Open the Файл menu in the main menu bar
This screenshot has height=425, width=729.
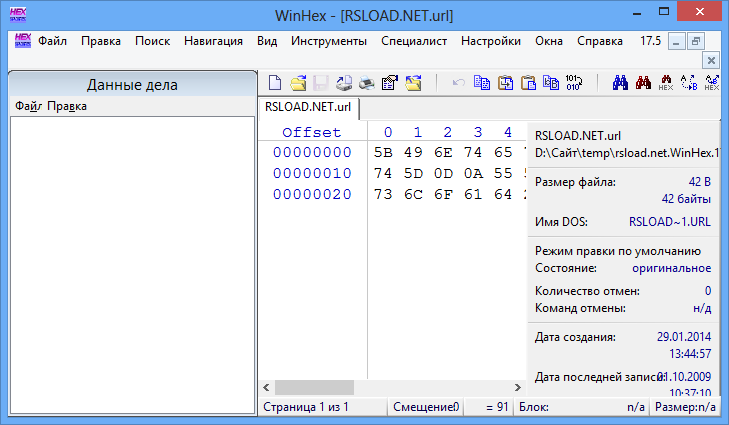tap(53, 41)
